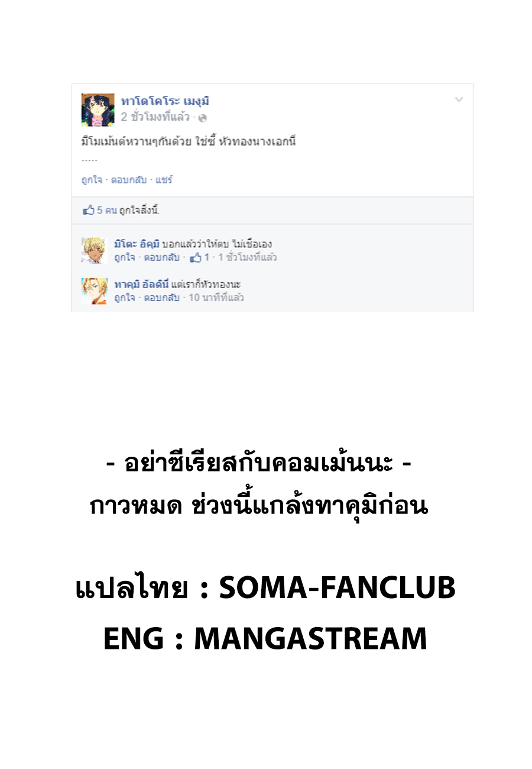Click the thumbs-up icon next to 5 คน
This screenshot has height=769, width=532.
(89, 210)
